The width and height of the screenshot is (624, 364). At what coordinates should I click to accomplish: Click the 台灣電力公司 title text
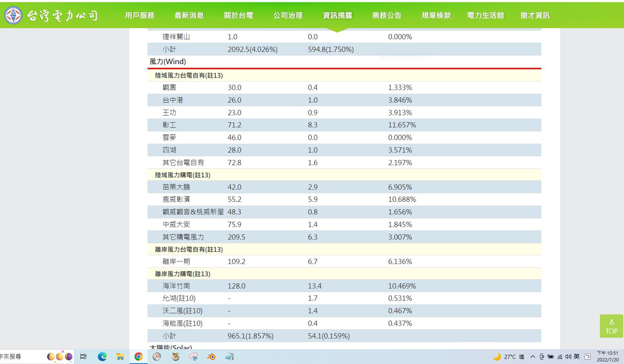click(x=62, y=16)
